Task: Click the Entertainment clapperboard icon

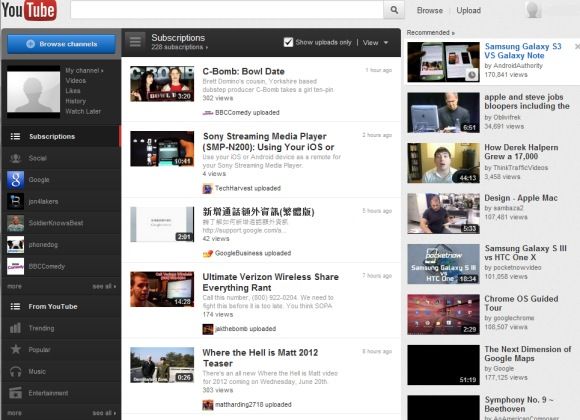Action: tap(16, 393)
